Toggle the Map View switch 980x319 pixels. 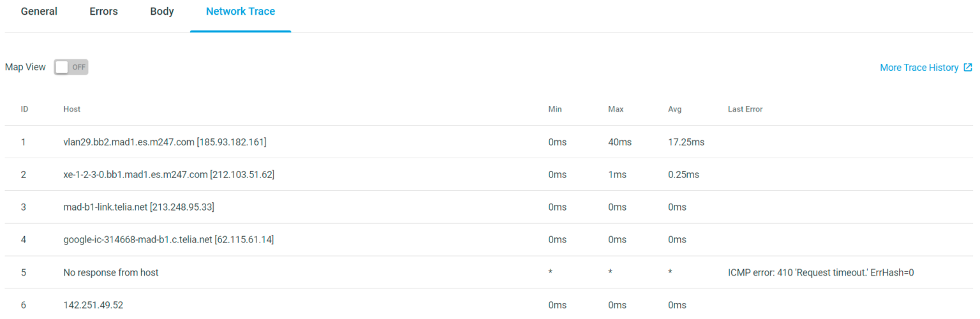(x=71, y=67)
